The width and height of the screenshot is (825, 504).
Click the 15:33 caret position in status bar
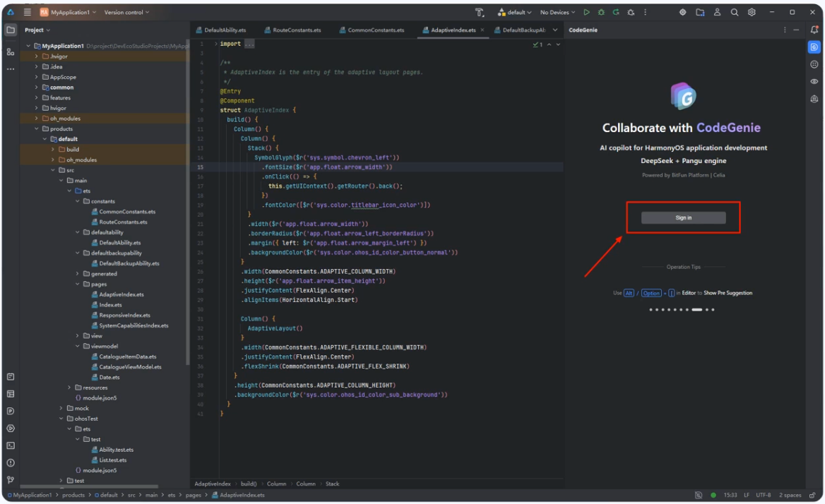(730, 495)
